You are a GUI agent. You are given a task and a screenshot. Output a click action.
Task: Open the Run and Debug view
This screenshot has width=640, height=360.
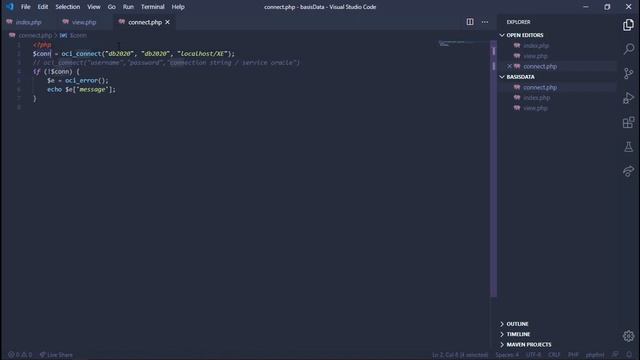point(628,98)
